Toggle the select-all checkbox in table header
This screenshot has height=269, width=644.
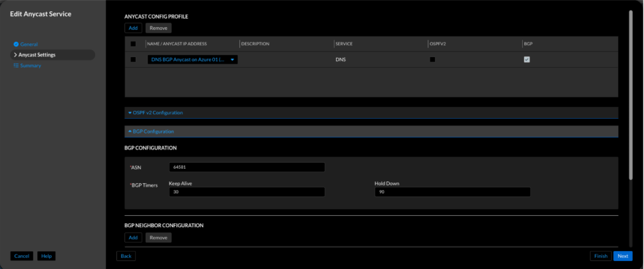[133, 44]
